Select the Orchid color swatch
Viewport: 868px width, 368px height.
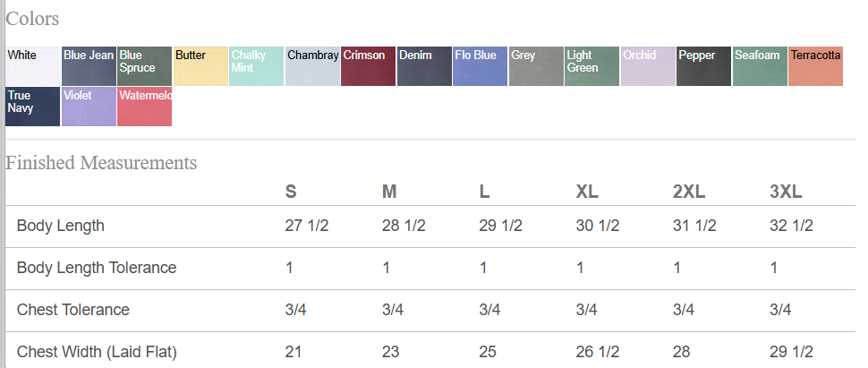tap(648, 66)
